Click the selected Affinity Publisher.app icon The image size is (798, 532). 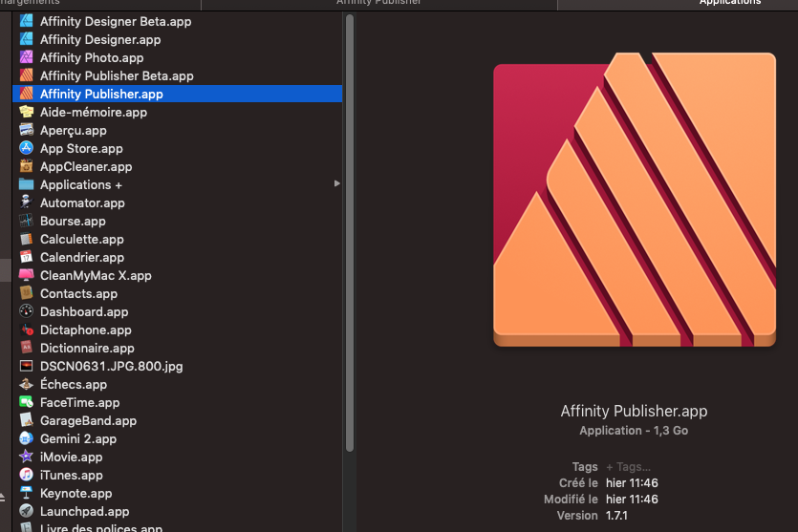[x=26, y=94]
